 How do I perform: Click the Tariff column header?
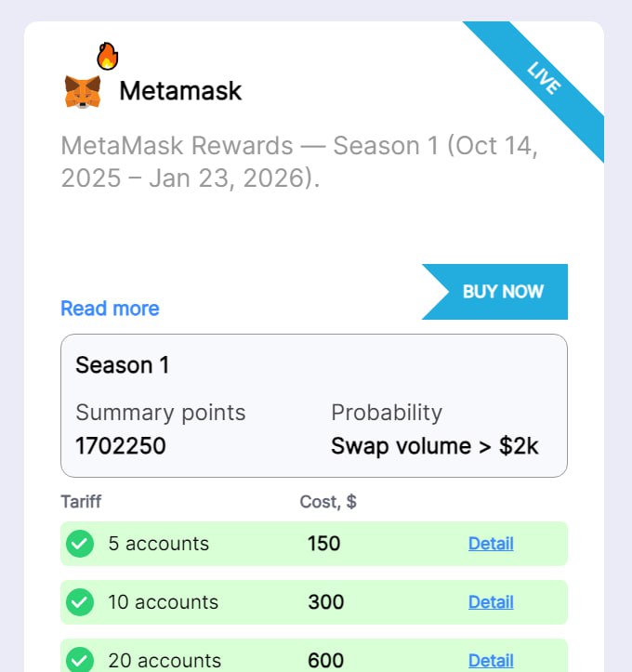(x=81, y=502)
